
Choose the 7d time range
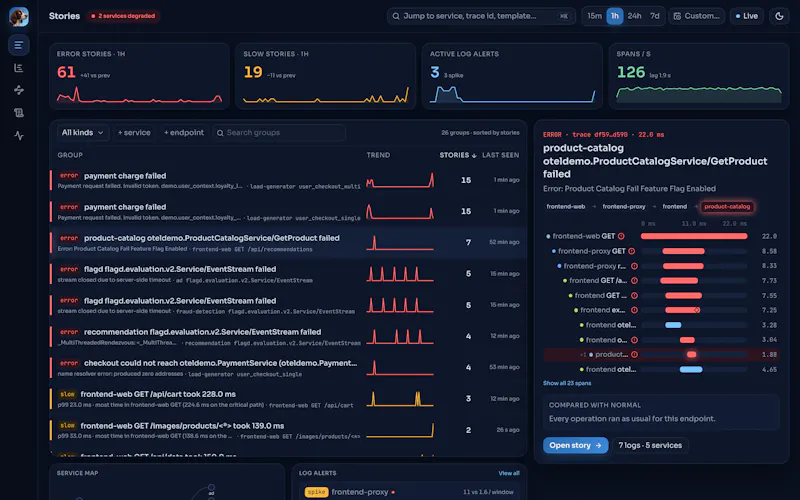click(655, 16)
